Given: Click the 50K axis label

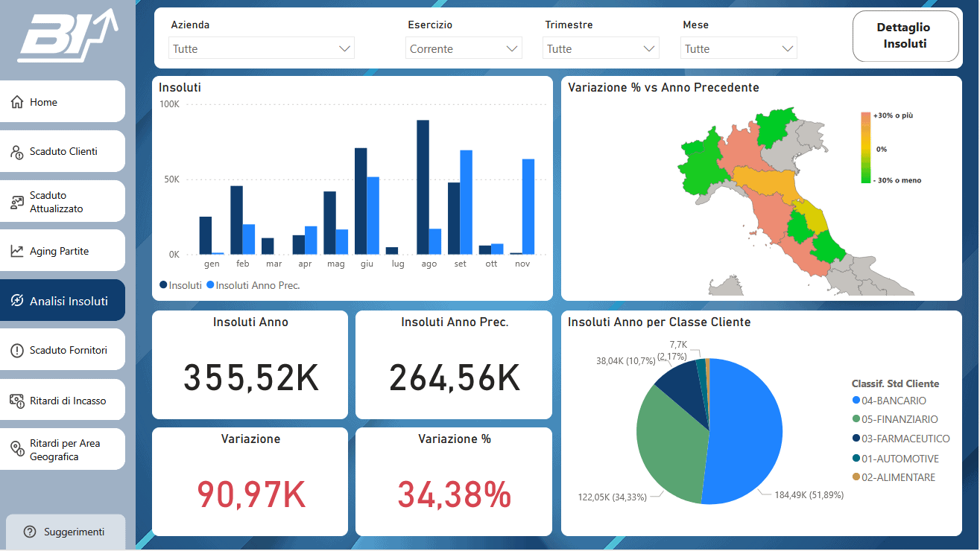Looking at the screenshot, I should point(172,179).
